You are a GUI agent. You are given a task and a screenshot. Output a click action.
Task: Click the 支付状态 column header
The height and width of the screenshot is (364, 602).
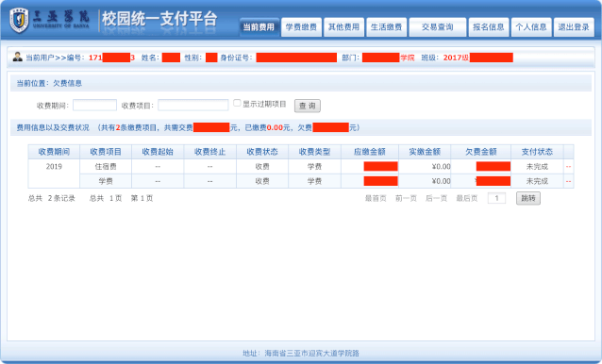point(537,152)
